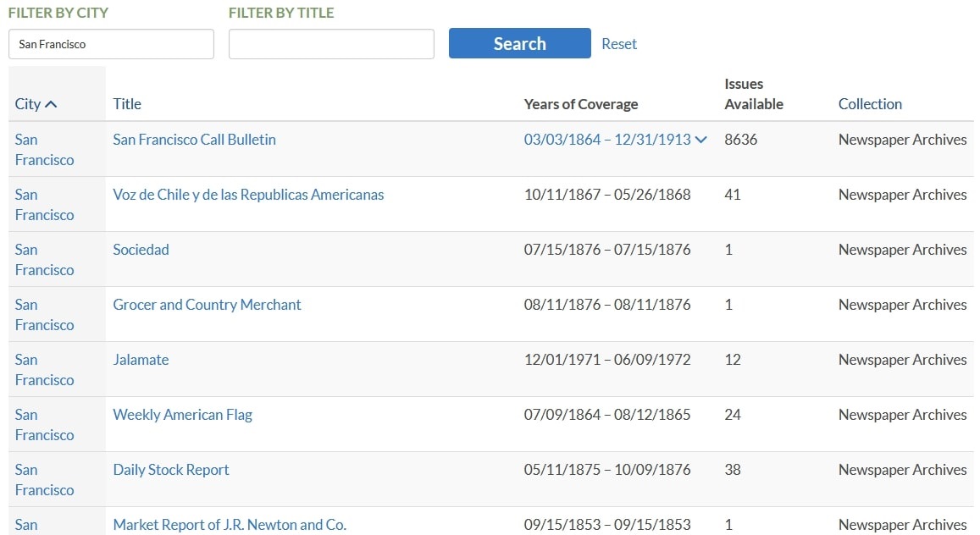Select coverage 12/01/1971 – 06/09/1972
The image size is (980, 535).
pos(607,360)
